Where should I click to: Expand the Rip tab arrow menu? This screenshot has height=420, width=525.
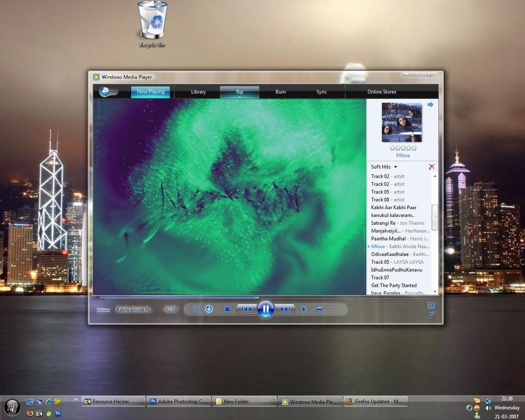(x=239, y=97)
